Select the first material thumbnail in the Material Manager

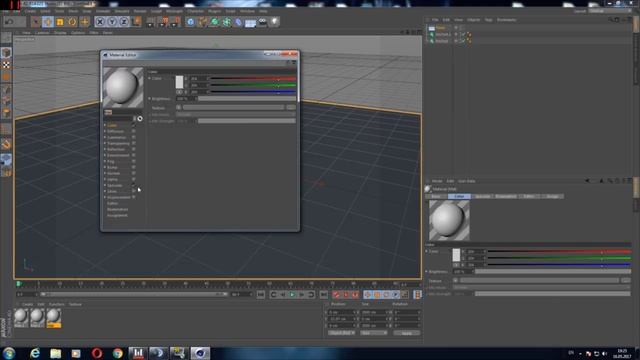point(21,318)
